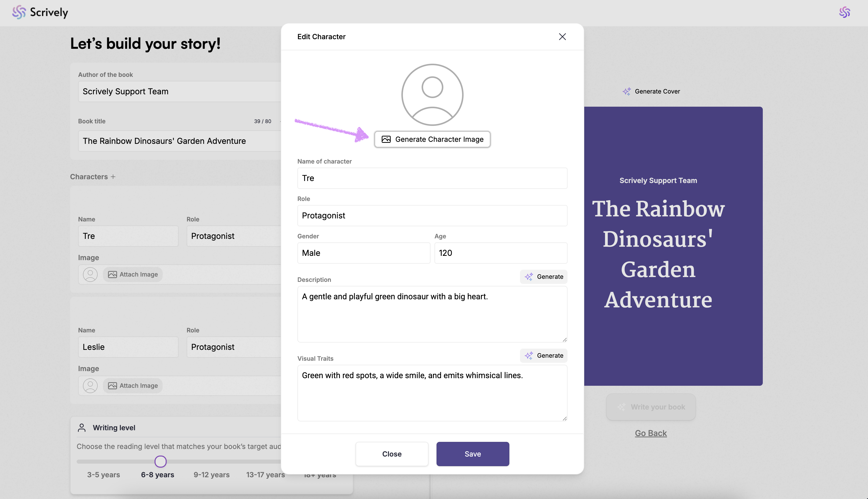The height and width of the screenshot is (499, 868).
Task: Select the 9-12 years reading level
Action: click(x=211, y=475)
